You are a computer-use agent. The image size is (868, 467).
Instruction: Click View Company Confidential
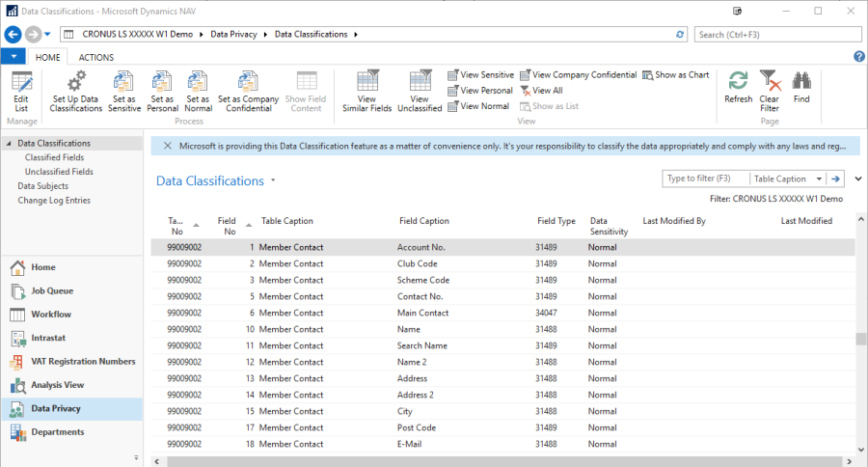click(x=578, y=75)
